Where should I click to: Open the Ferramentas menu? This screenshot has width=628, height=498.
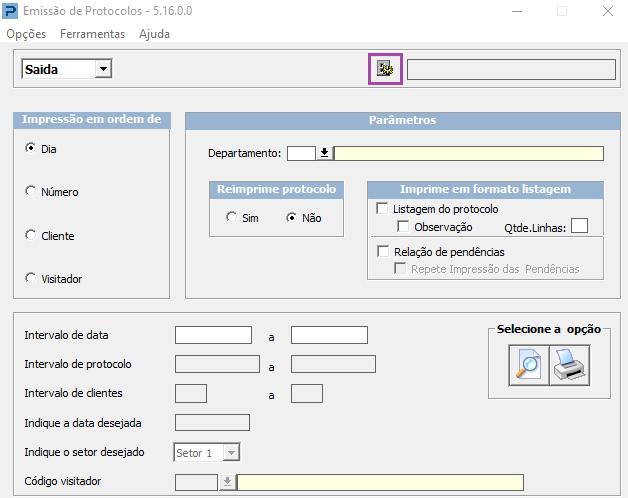click(92, 33)
